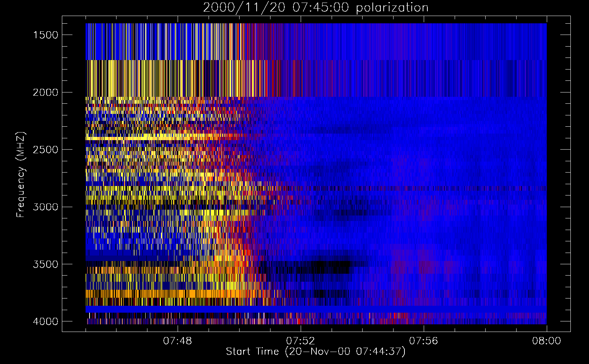Click the 07:52 time axis label
Image resolution: width=589 pixels, height=364 pixels.
[x=301, y=341]
